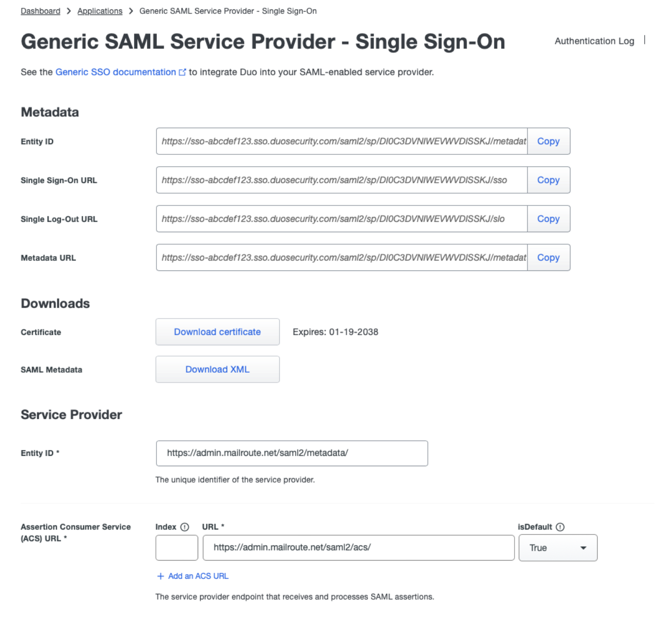Click the isDefault info icon

[560, 527]
